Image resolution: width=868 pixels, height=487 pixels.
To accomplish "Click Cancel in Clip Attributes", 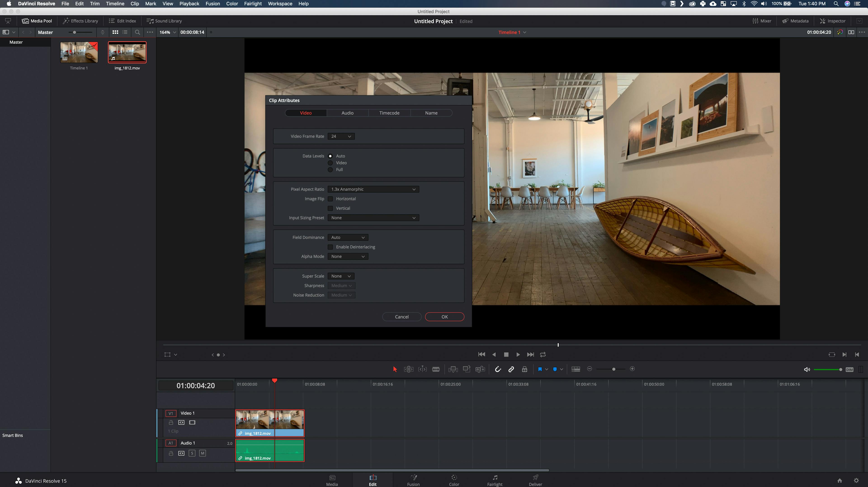I will pyautogui.click(x=402, y=317).
